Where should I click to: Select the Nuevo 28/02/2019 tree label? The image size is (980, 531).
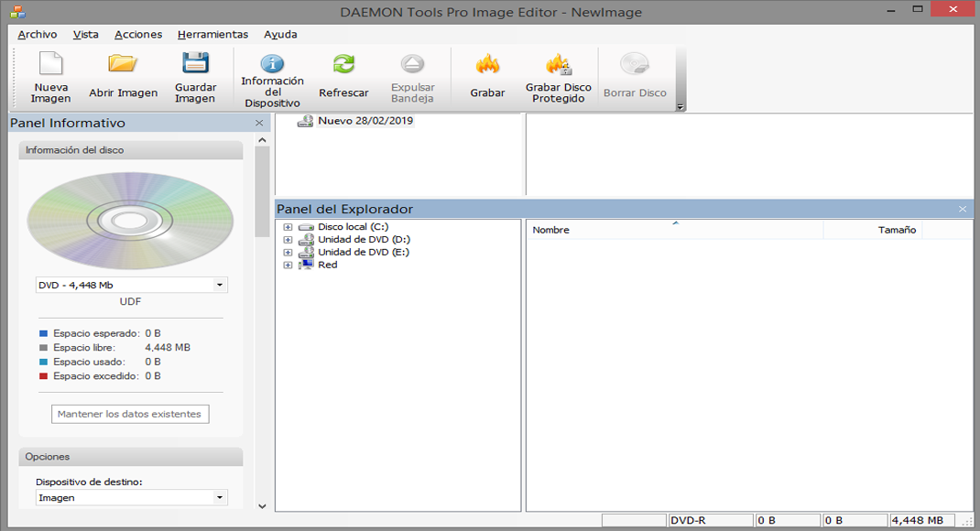[365, 121]
